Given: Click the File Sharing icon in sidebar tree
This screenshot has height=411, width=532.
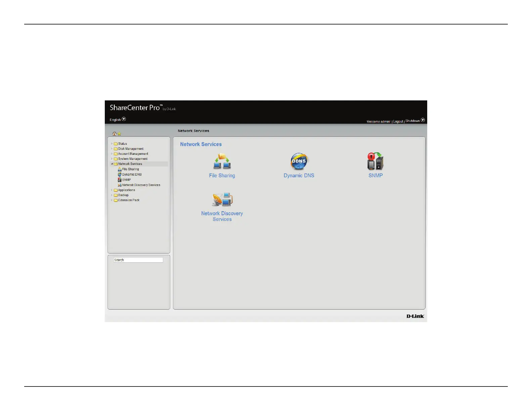Looking at the screenshot, I should [120, 169].
